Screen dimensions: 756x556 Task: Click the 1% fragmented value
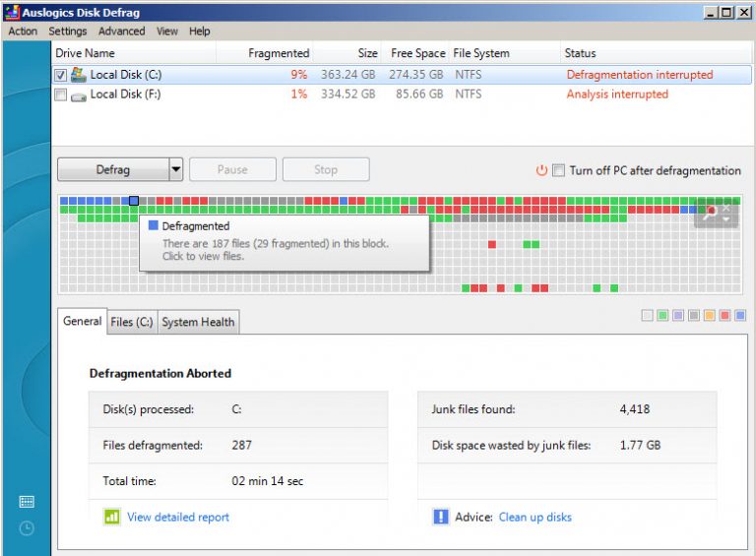pyautogui.click(x=299, y=93)
